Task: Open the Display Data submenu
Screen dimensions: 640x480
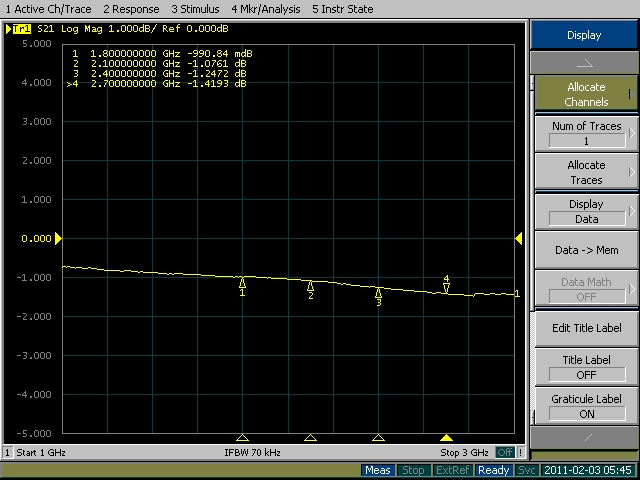Action: (586, 211)
